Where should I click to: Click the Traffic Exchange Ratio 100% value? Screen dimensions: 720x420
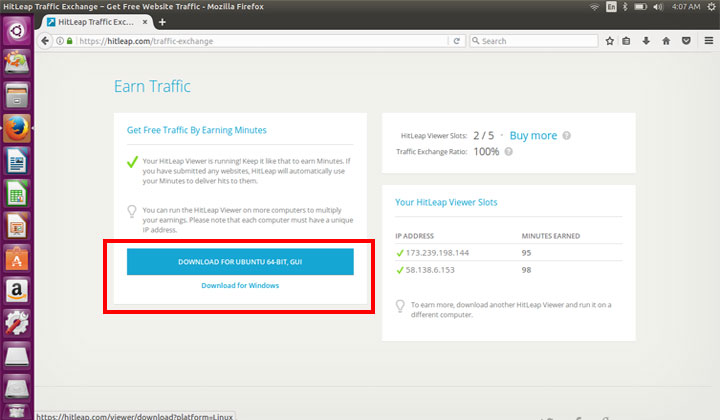click(x=486, y=151)
